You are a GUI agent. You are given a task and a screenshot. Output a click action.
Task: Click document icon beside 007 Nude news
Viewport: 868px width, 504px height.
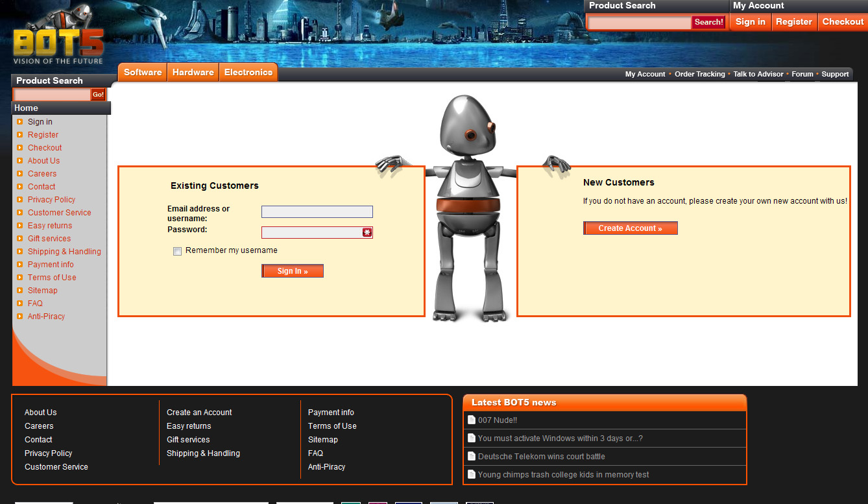tap(472, 420)
